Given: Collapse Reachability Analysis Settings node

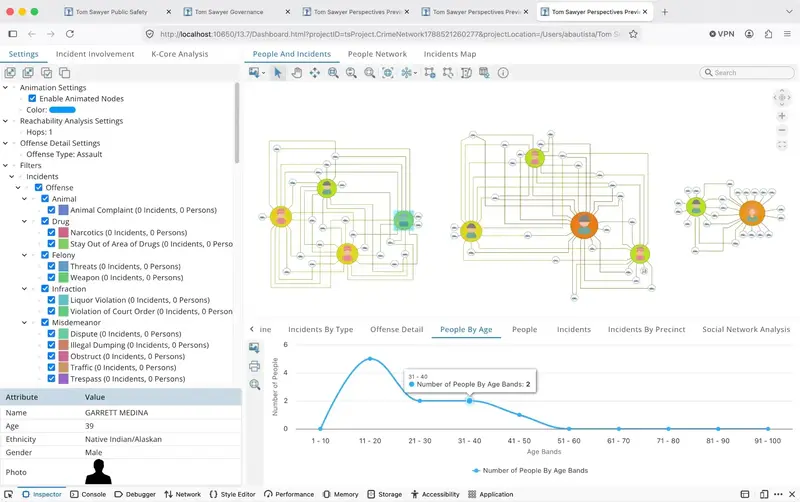Looking at the screenshot, I should pyautogui.click(x=6, y=121).
